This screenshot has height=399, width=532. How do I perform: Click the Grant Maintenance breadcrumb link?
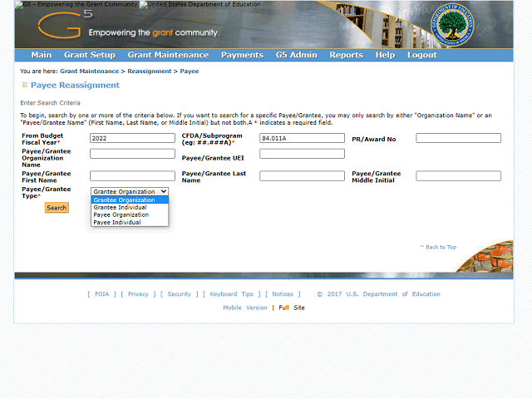[x=90, y=71]
